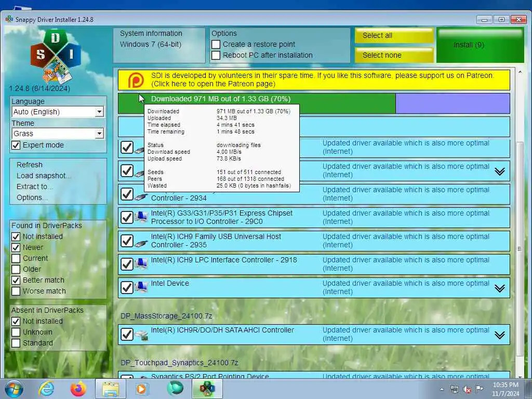Click the storage icon for ICH9R/DO/DH SATA AHCI Controller
Viewport: 532px width, 399px height.
(x=141, y=335)
